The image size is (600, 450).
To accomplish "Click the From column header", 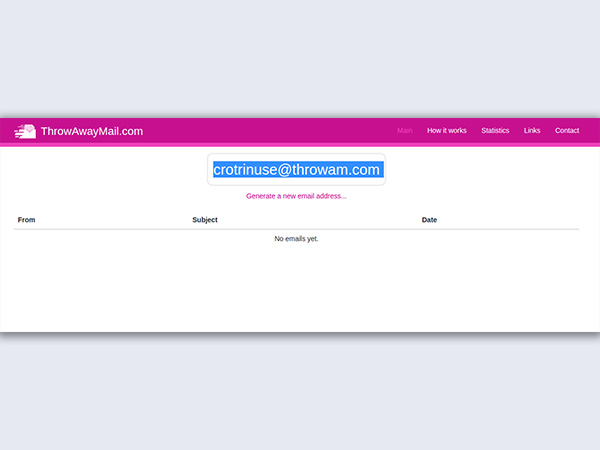I will point(26,220).
